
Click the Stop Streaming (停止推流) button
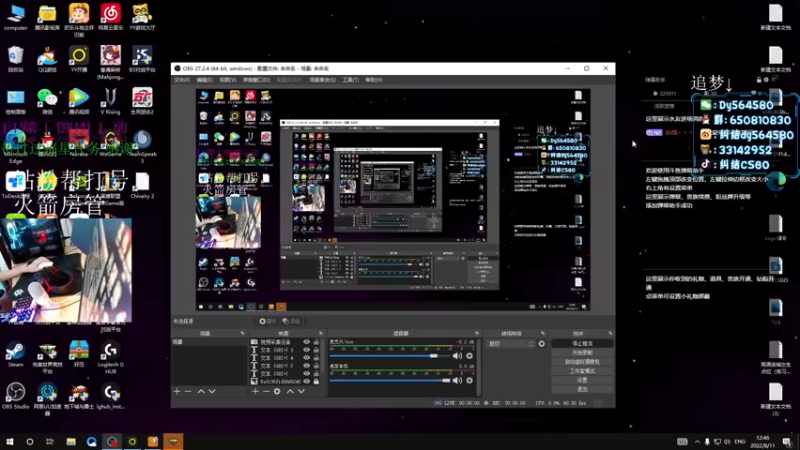[x=582, y=343]
